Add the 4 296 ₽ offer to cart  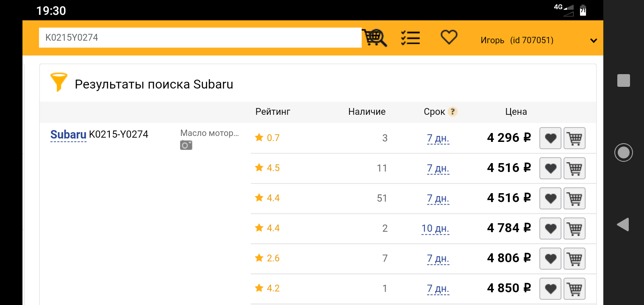(x=575, y=138)
